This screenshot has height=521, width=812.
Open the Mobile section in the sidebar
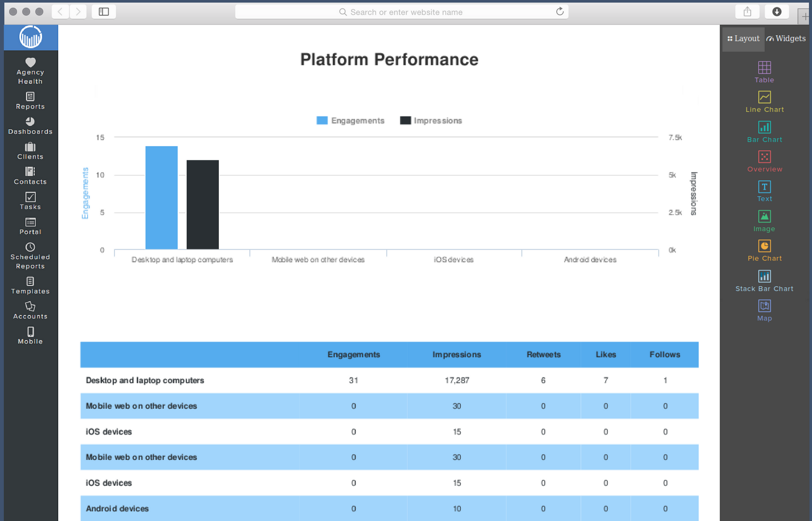pos(30,336)
